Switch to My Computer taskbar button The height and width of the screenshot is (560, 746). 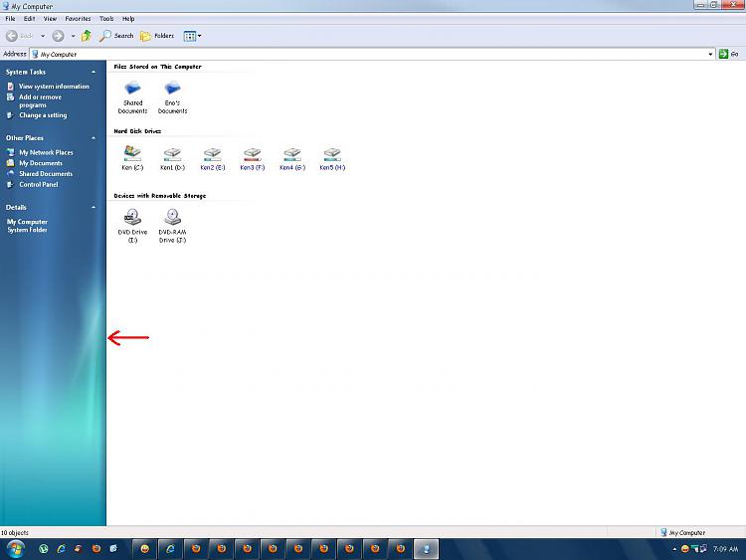pos(426,549)
